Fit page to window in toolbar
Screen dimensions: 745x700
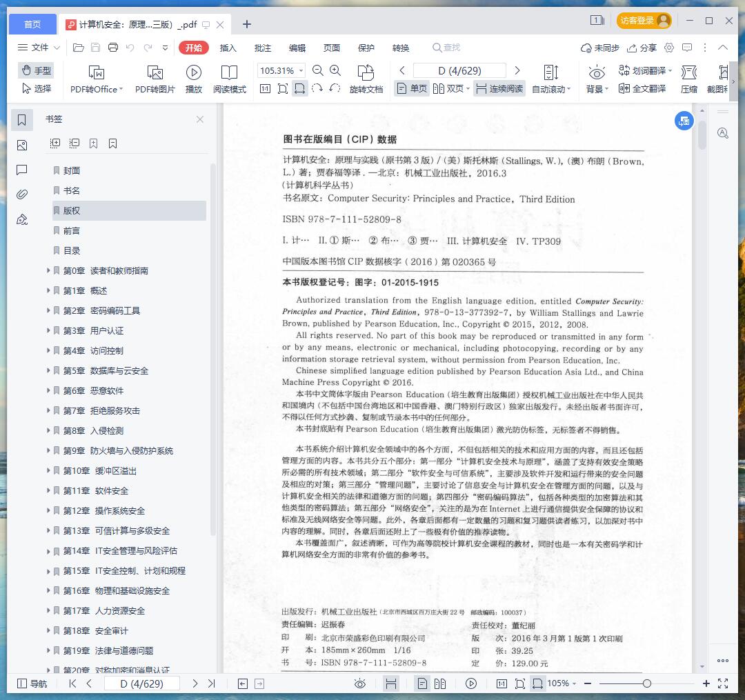point(283,88)
